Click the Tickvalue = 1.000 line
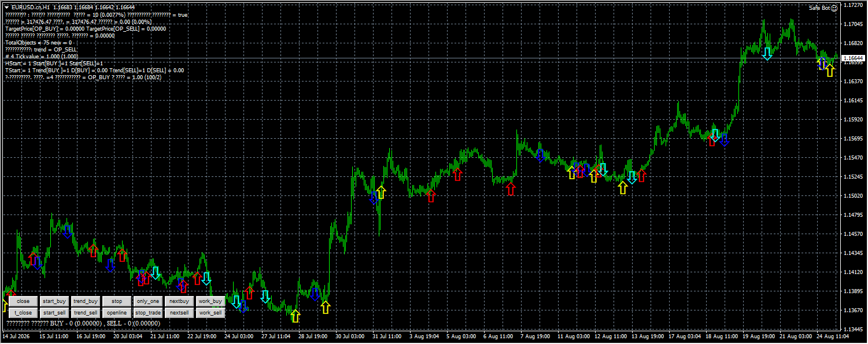Screen dimensions: 868x344 41,56
